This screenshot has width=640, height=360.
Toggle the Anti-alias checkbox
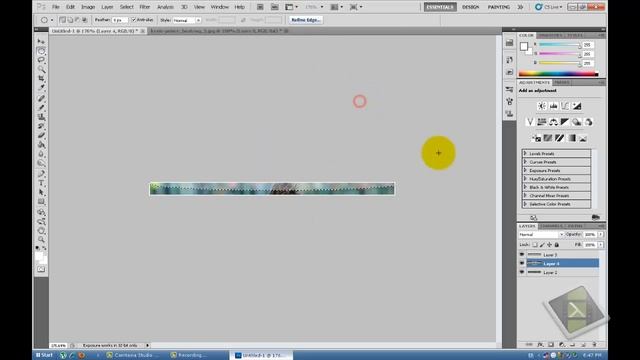pyautogui.click(x=133, y=20)
